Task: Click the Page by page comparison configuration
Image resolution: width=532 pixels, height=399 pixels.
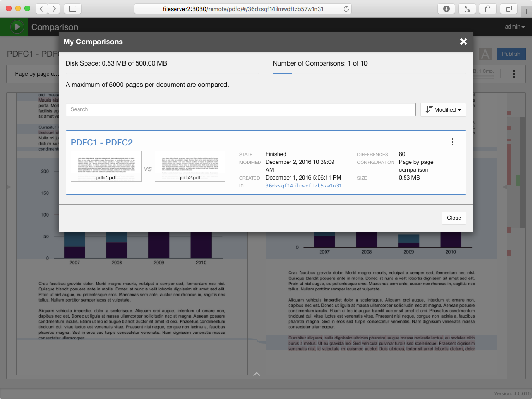Action: [x=416, y=166]
